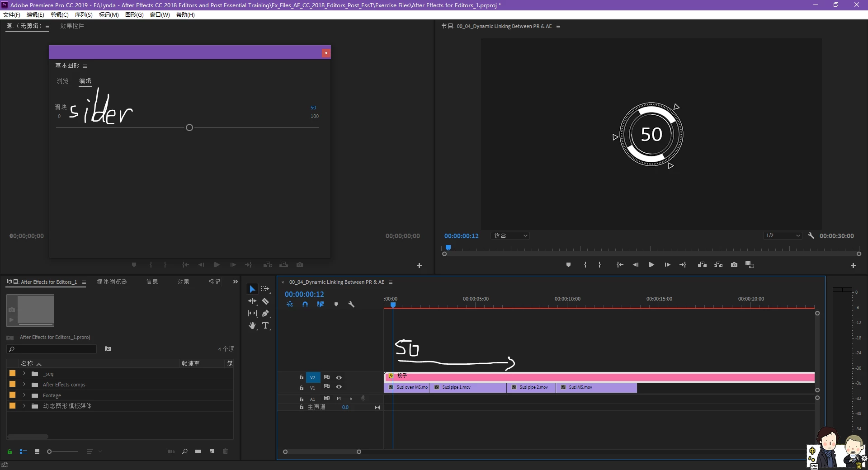Add marker in Program Monitor
The width and height of the screenshot is (868, 470).
(x=568, y=265)
